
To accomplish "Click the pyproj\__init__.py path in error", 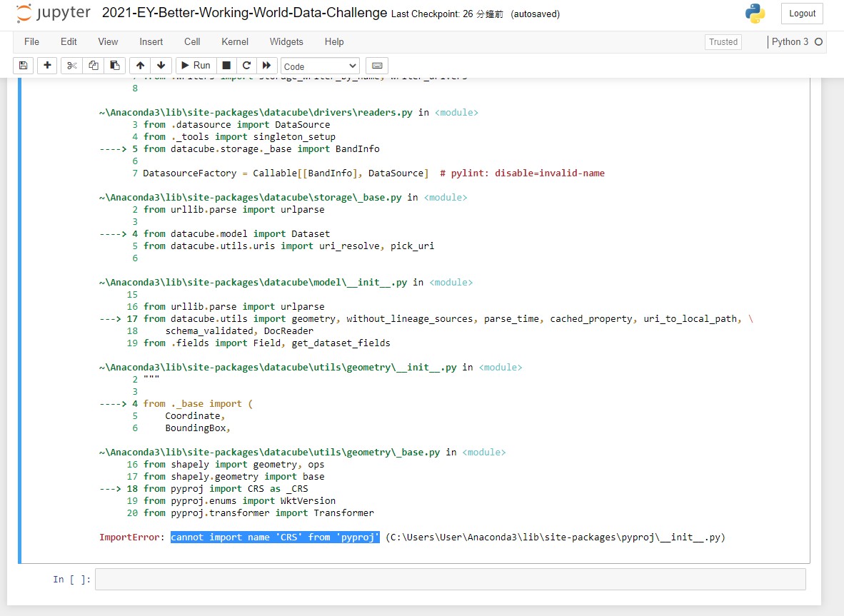I will tap(556, 537).
